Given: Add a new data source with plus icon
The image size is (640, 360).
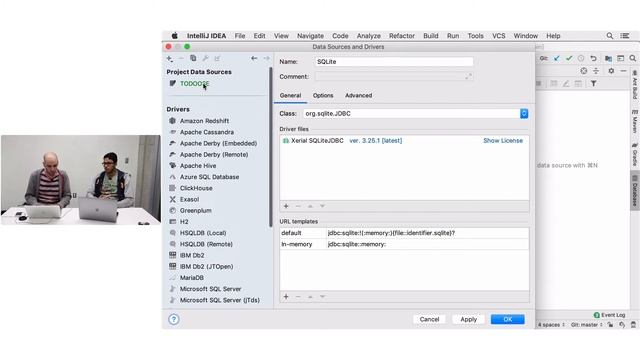Looking at the screenshot, I should tap(170, 58).
